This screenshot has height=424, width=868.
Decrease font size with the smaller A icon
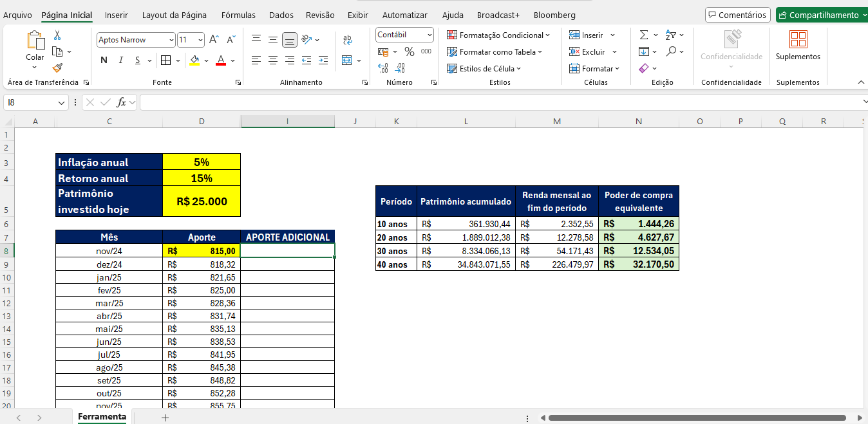232,40
